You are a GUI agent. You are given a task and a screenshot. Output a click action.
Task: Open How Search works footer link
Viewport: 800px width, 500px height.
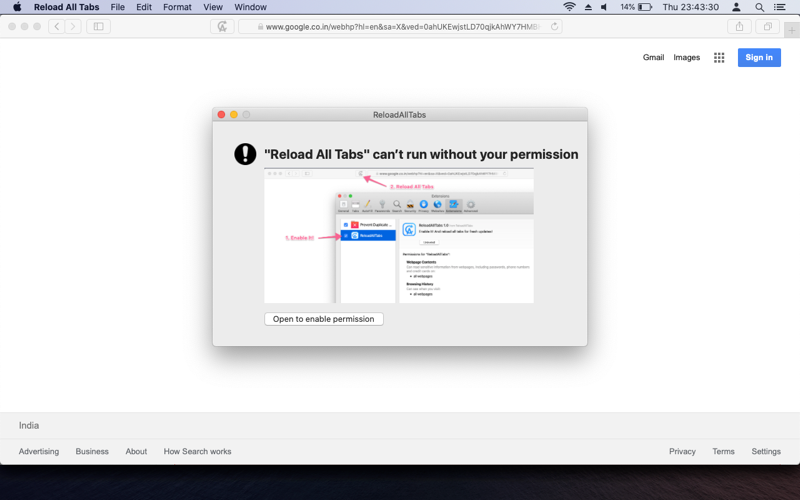[197, 452]
